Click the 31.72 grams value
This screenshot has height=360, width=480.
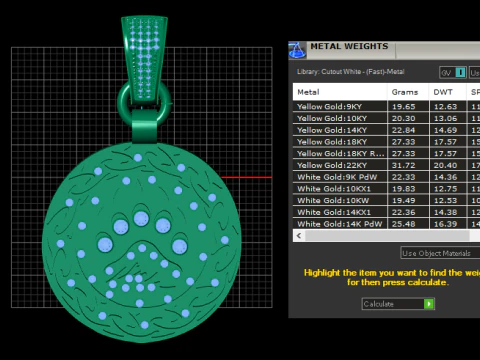point(404,165)
